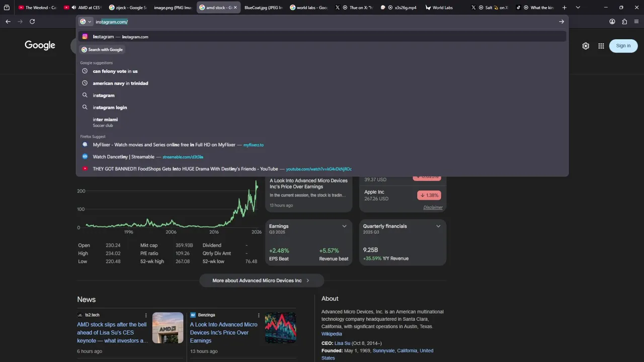The image size is (644, 362).
Task: Close the amd stock tab
Action: click(x=235, y=8)
